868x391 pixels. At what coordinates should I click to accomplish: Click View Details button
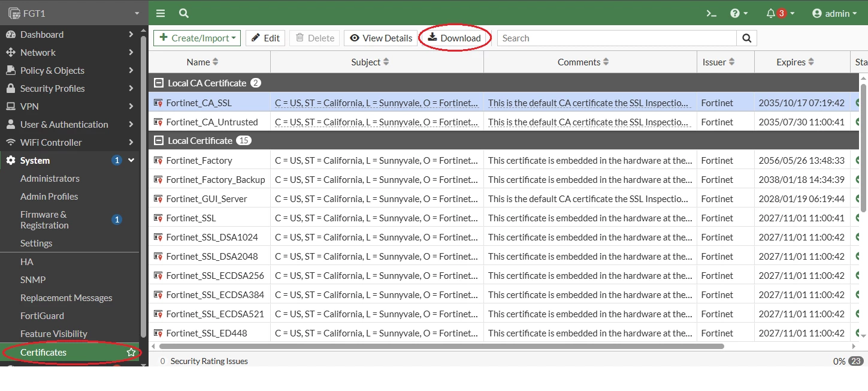pyautogui.click(x=381, y=38)
